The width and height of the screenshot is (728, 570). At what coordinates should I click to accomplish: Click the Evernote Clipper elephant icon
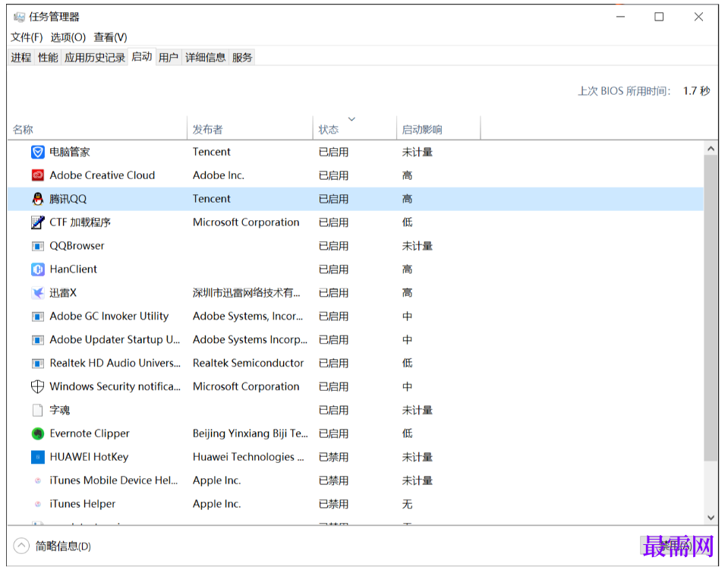point(38,433)
